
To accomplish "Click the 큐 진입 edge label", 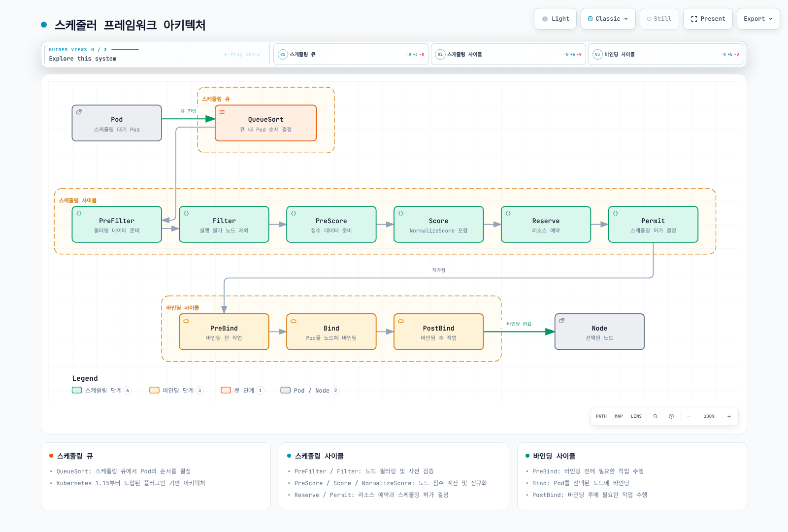I will tap(188, 111).
